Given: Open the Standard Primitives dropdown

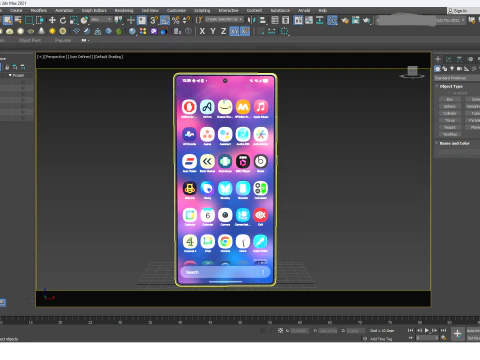Looking at the screenshot, I should (x=457, y=78).
